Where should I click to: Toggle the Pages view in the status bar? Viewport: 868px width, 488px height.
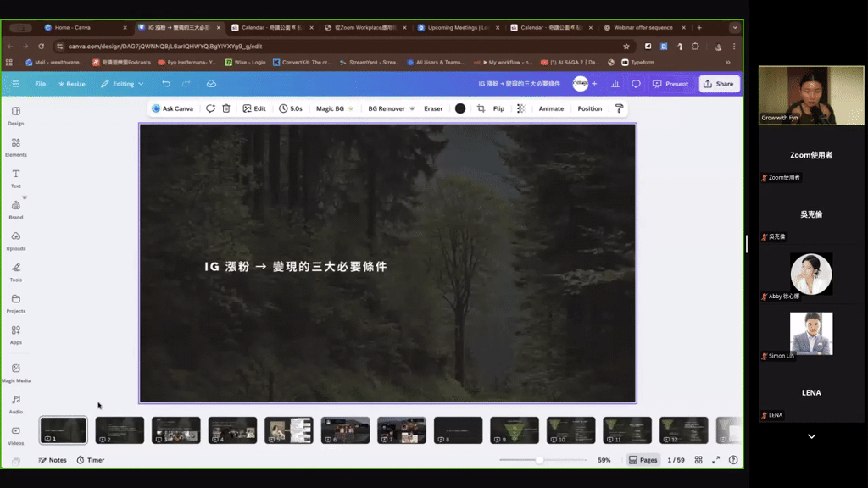643,459
